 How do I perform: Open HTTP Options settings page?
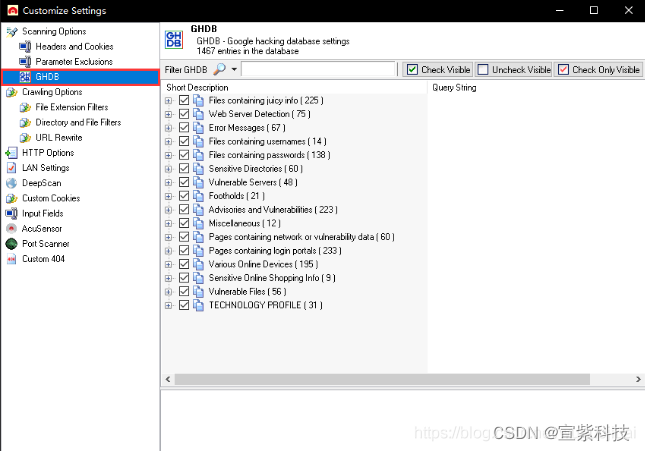coord(48,153)
